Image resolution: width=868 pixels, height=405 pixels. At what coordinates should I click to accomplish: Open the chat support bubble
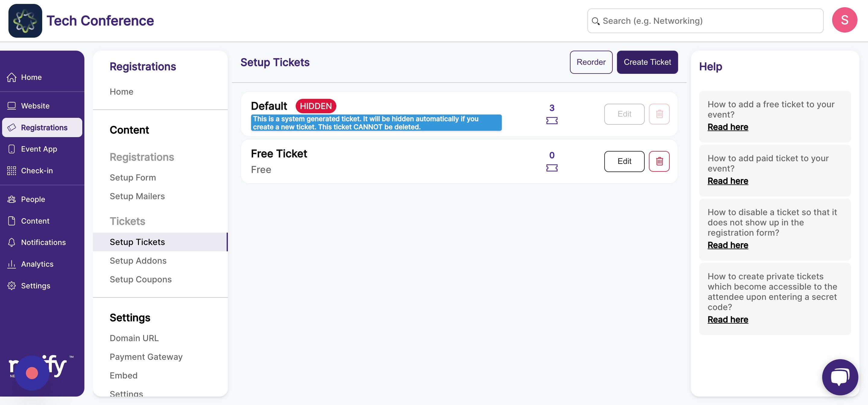[840, 377]
